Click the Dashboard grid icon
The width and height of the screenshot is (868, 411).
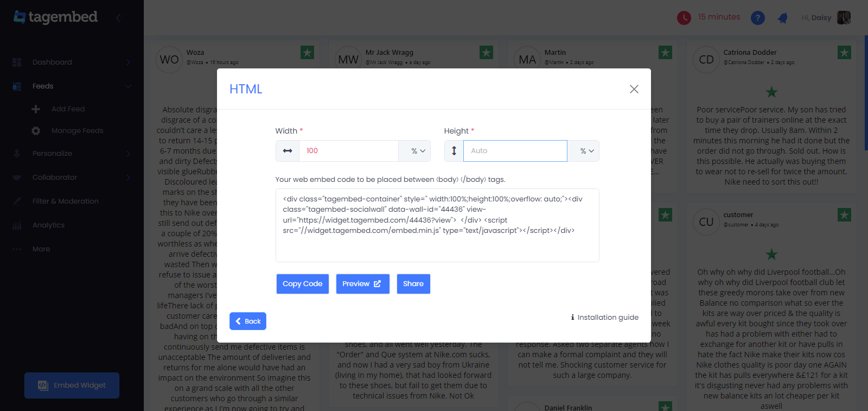coord(17,62)
